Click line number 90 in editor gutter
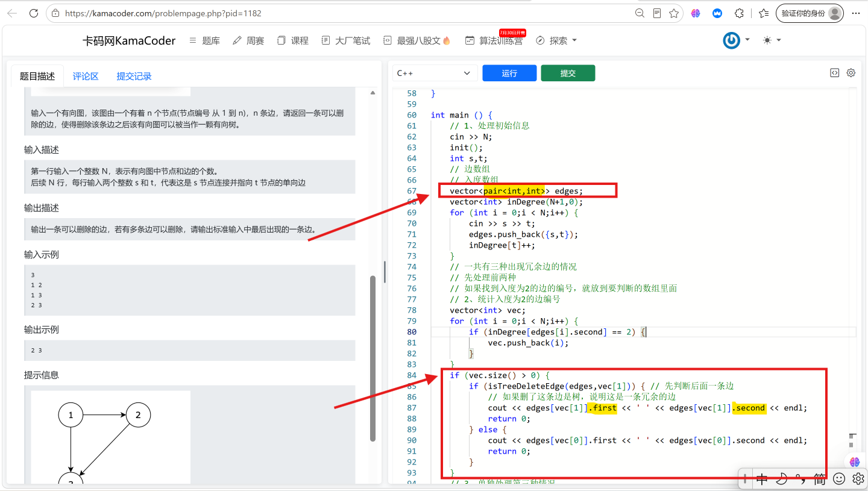 coord(411,440)
